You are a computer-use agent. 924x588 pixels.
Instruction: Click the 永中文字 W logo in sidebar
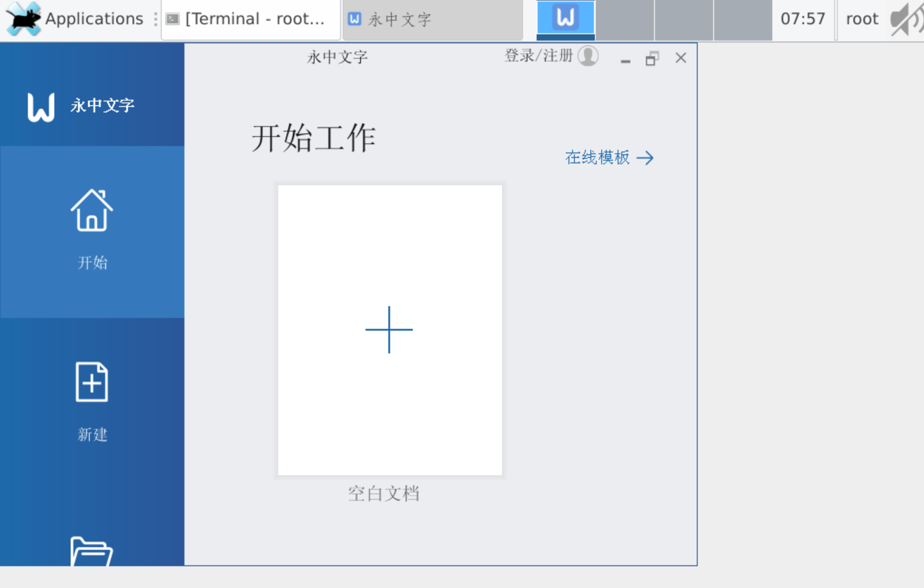point(41,107)
